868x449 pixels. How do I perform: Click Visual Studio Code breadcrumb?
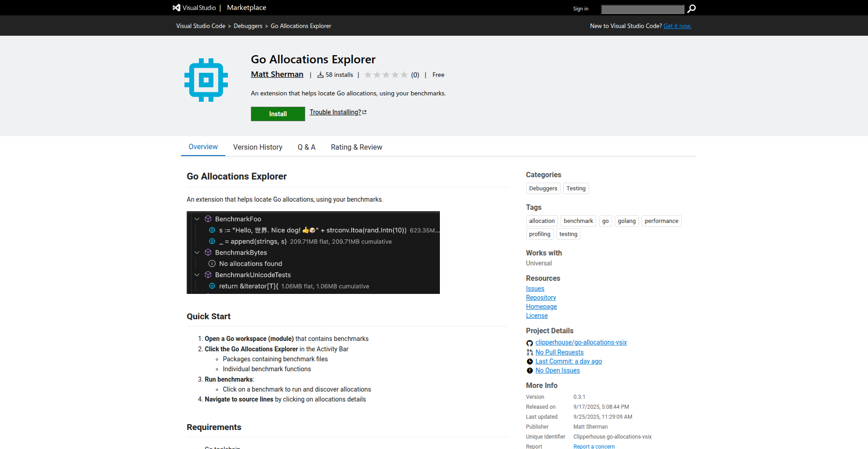click(201, 26)
